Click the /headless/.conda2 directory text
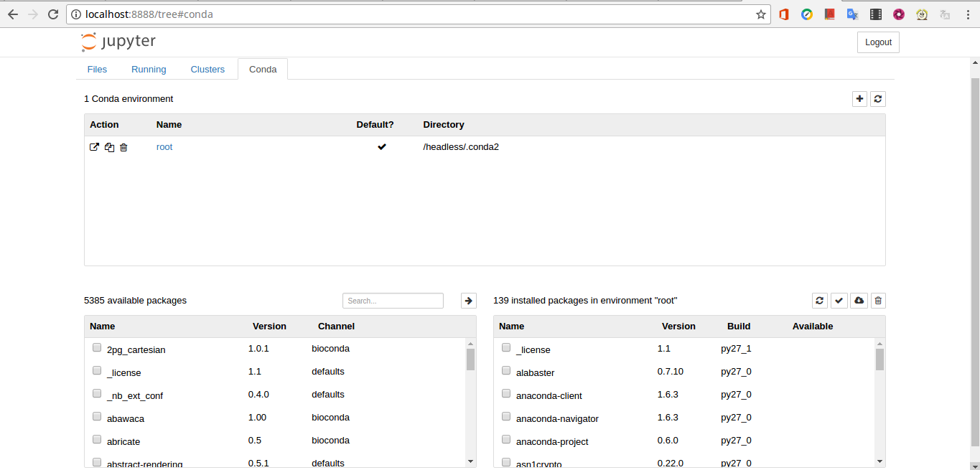Viewport: 980px width, 470px height. coord(461,147)
